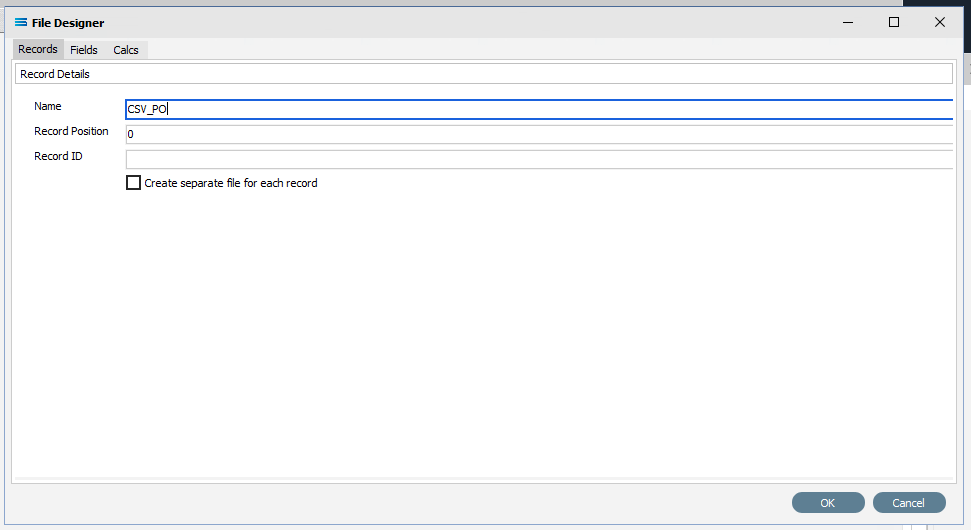Confirm with the OK button
Image resolution: width=971 pixels, height=530 pixels.
pos(828,503)
